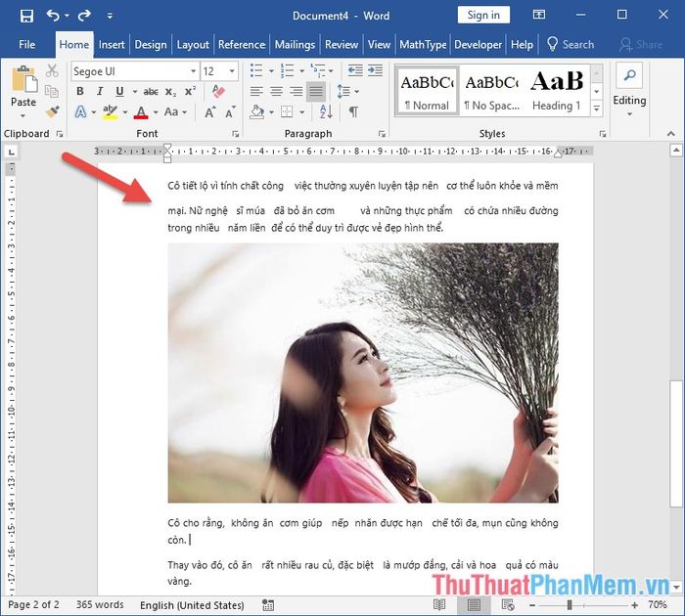Click the Sign in button
685x616 pixels.
pos(483,15)
